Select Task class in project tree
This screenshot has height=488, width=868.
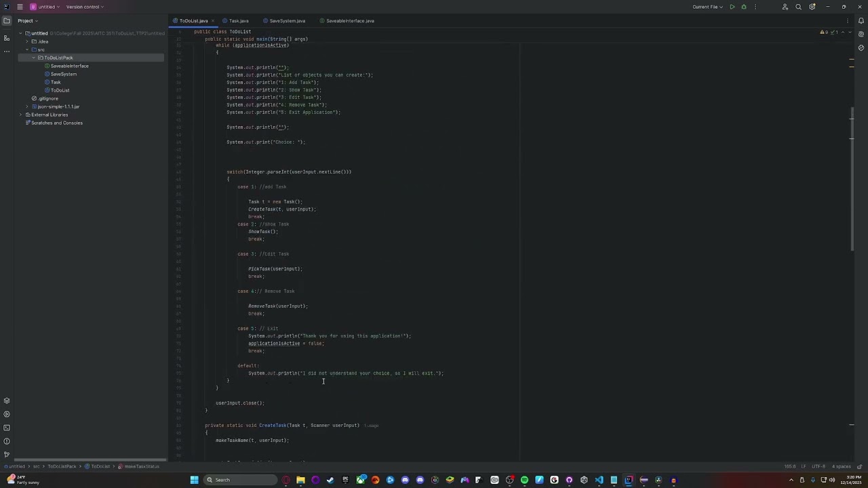52,82
